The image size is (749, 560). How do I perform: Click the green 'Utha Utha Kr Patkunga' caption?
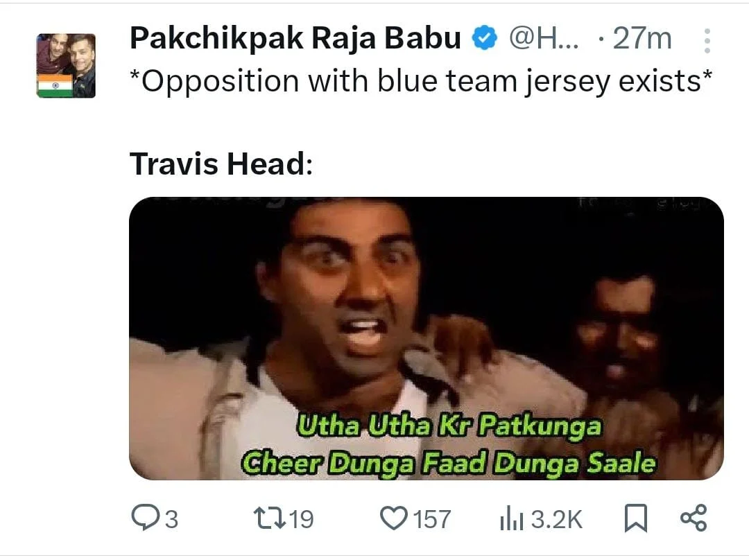[x=449, y=425]
